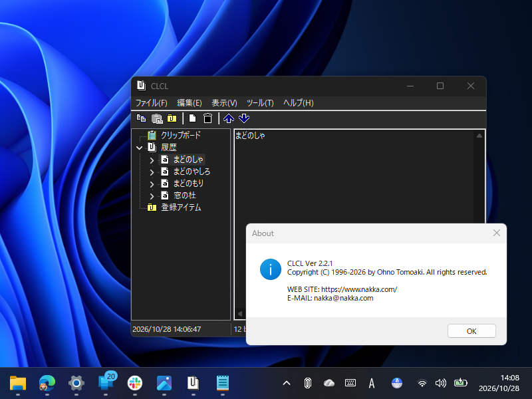
Task: Click the trash delete toolbar icon
Action: (x=207, y=118)
